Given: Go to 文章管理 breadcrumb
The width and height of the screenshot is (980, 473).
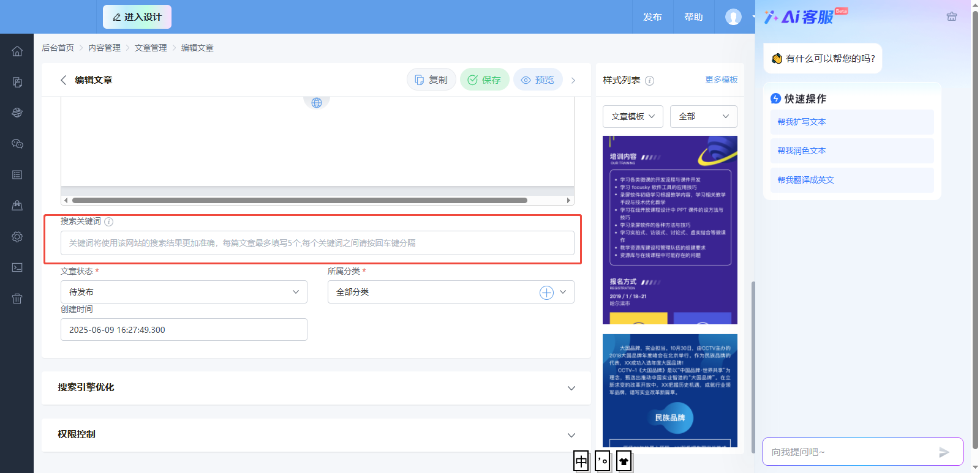Looking at the screenshot, I should [151, 48].
